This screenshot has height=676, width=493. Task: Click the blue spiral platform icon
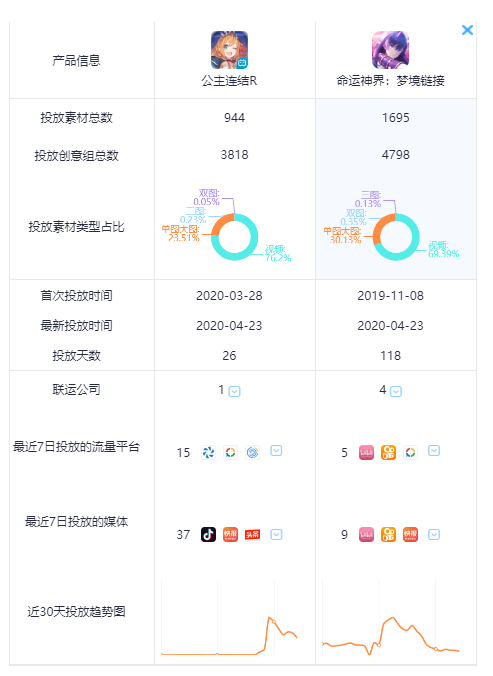[253, 452]
